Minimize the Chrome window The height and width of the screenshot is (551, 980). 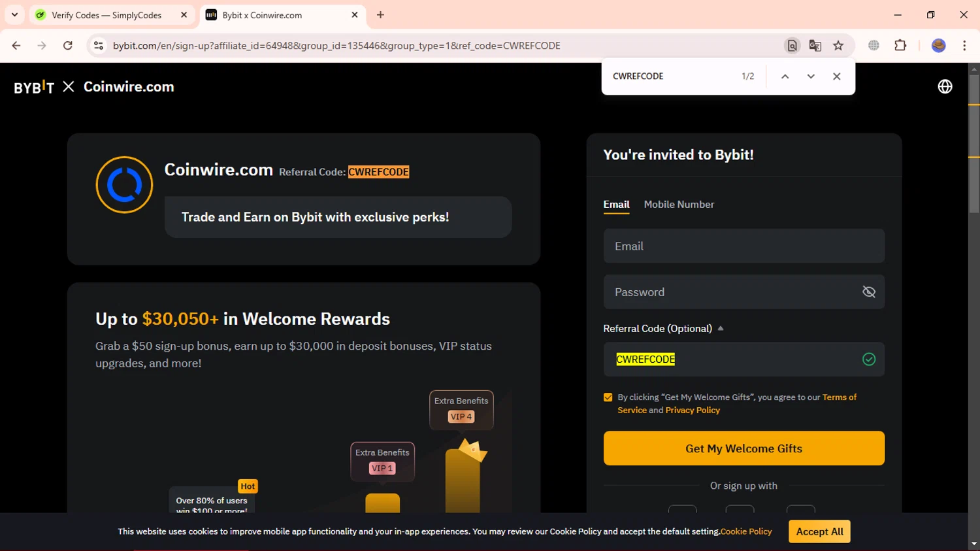click(898, 14)
